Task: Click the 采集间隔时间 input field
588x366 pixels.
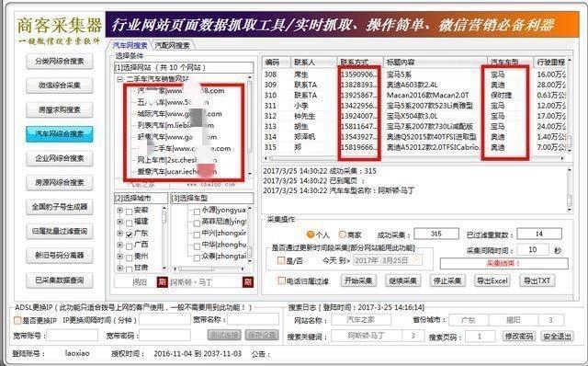Action: (533, 249)
